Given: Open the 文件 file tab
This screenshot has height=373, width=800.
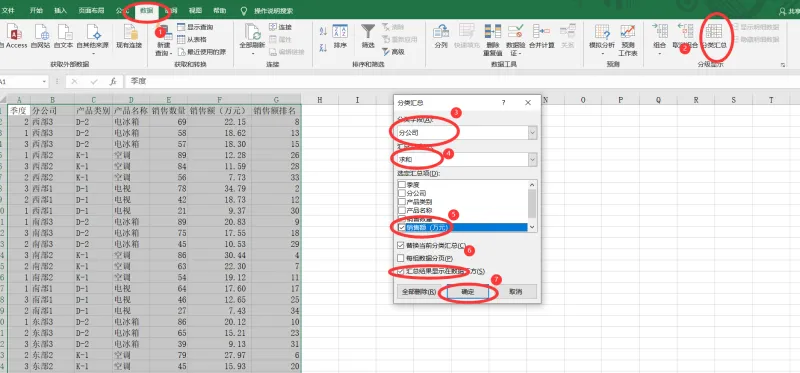Looking at the screenshot, I should pos(8,10).
